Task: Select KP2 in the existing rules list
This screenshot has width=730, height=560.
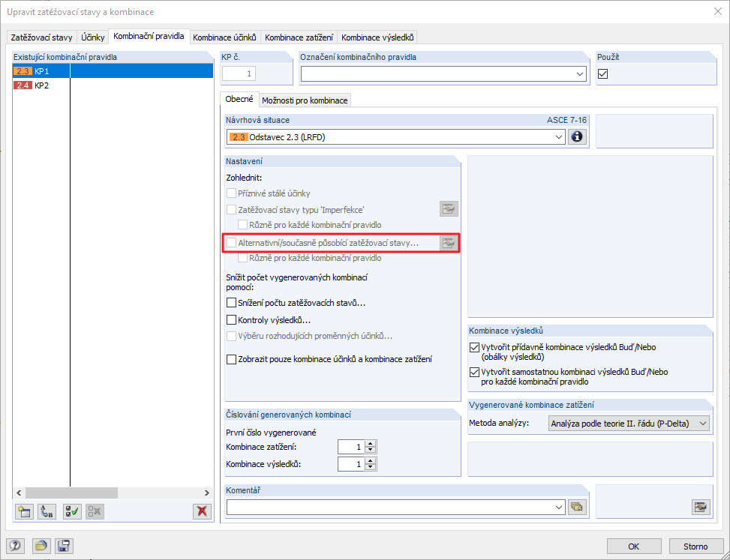Action: point(113,85)
